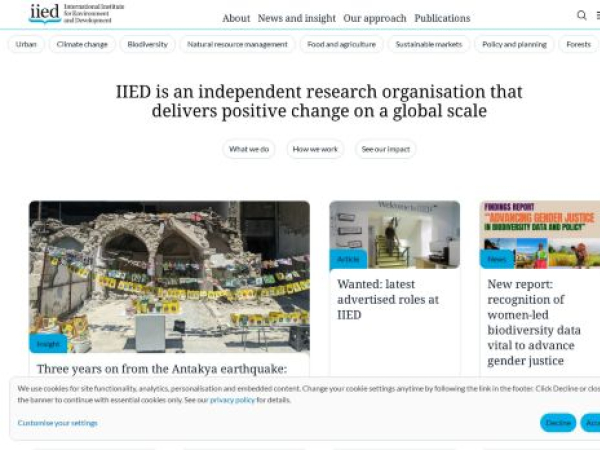
Task: Open the gender justice report image
Action: [540, 235]
